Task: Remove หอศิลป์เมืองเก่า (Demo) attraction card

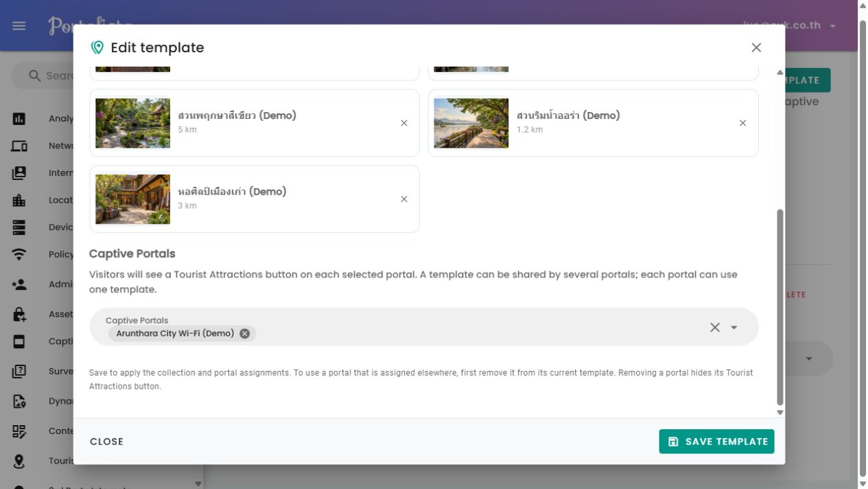Action: 404,199
